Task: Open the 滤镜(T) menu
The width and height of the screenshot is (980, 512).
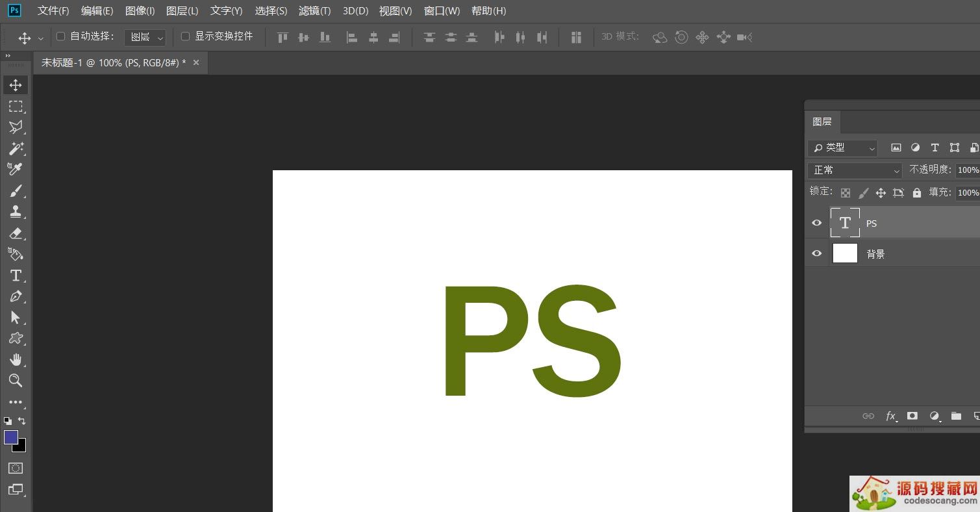Action: click(x=314, y=11)
